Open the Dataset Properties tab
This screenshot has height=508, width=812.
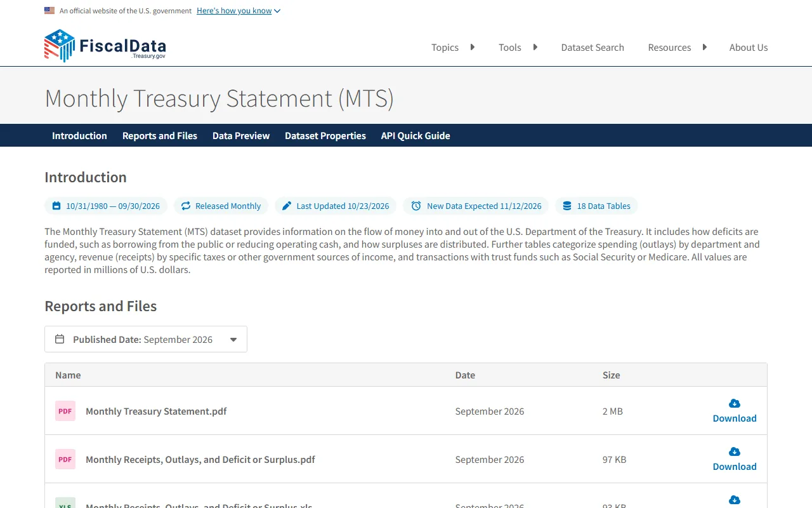[x=325, y=135]
